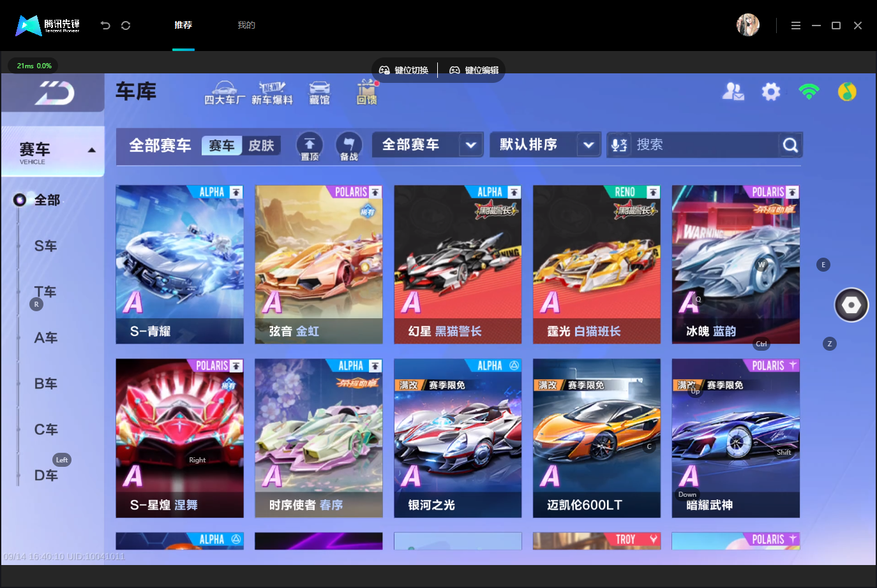Viewport: 877px width, 588px height.
Task: Open the friends icon in game header
Action: click(x=733, y=92)
